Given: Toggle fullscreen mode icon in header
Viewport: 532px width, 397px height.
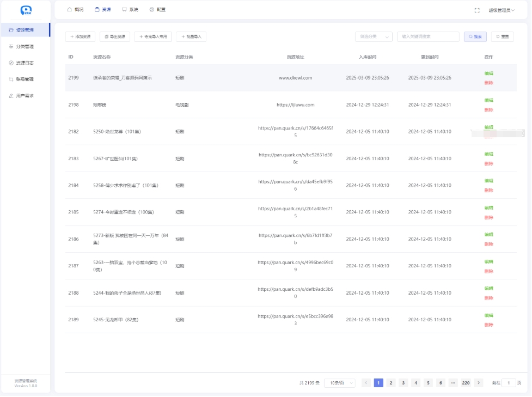Looking at the screenshot, I should point(477,10).
